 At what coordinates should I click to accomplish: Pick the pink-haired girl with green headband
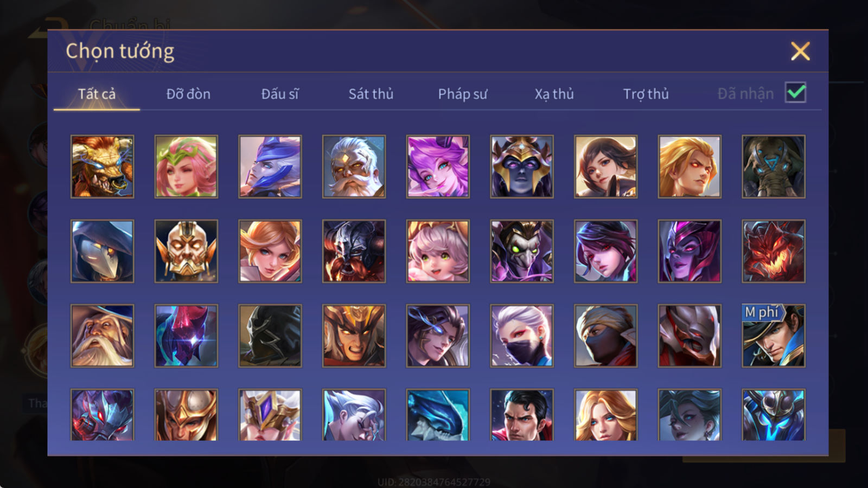[x=186, y=166]
